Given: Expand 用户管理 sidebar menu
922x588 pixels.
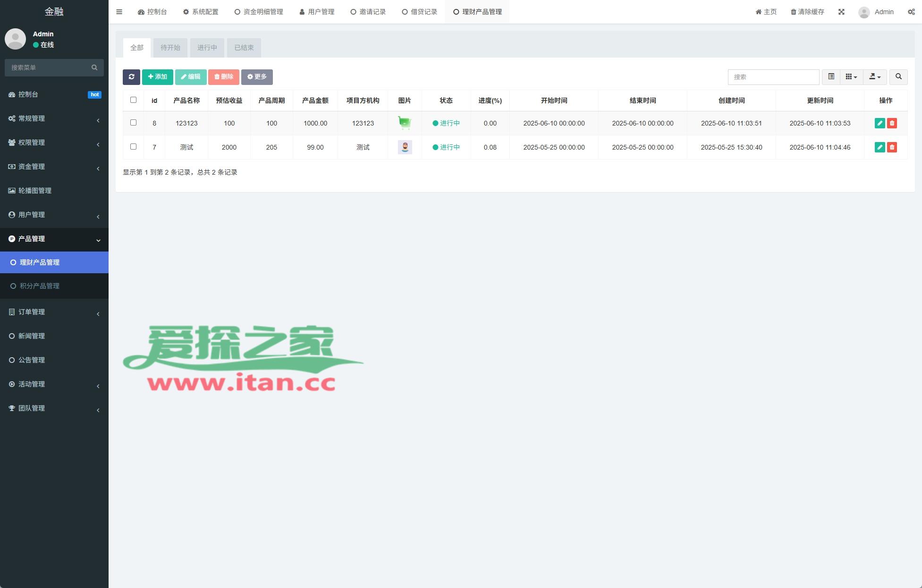Looking at the screenshot, I should point(54,215).
